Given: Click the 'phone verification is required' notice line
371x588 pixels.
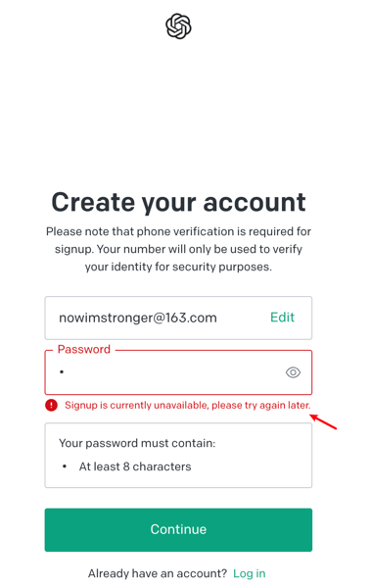Looking at the screenshot, I should tap(178, 231).
